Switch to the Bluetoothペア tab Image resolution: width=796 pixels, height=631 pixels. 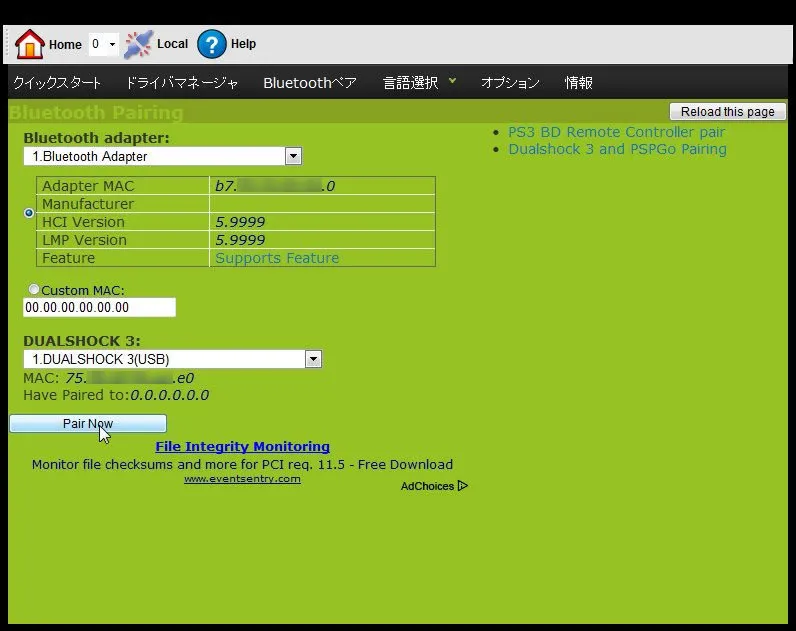(310, 82)
